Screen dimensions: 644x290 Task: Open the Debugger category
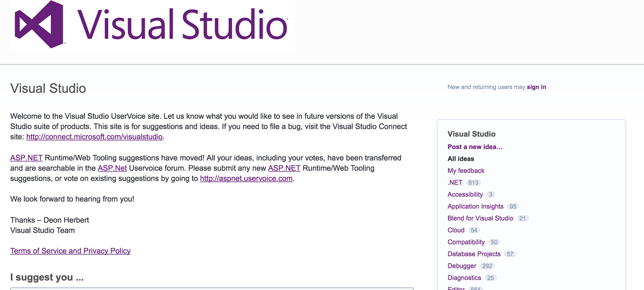pyautogui.click(x=462, y=266)
